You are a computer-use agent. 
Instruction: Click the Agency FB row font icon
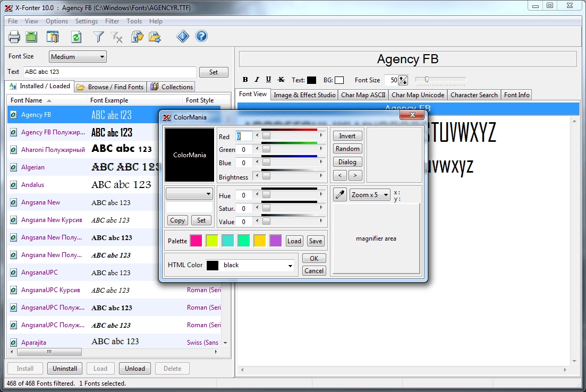click(13, 115)
